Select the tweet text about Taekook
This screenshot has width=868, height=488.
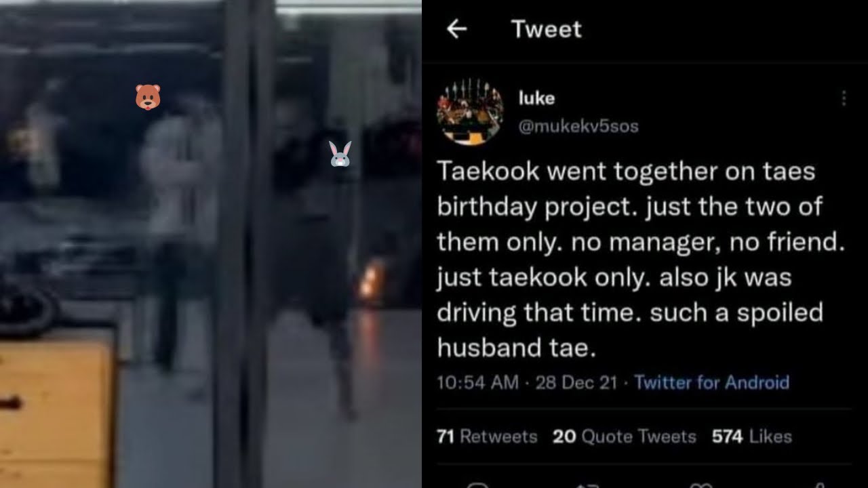[642, 259]
